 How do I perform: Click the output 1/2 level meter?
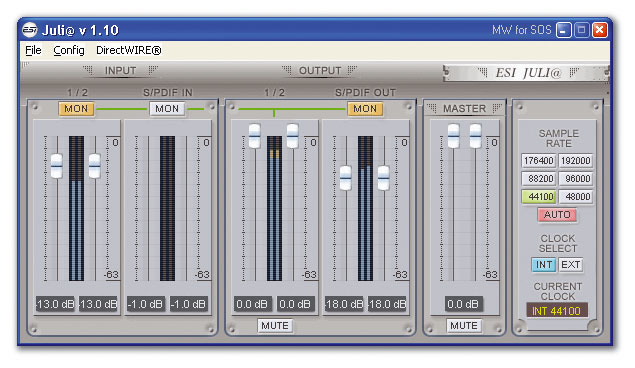pyautogui.click(x=274, y=208)
